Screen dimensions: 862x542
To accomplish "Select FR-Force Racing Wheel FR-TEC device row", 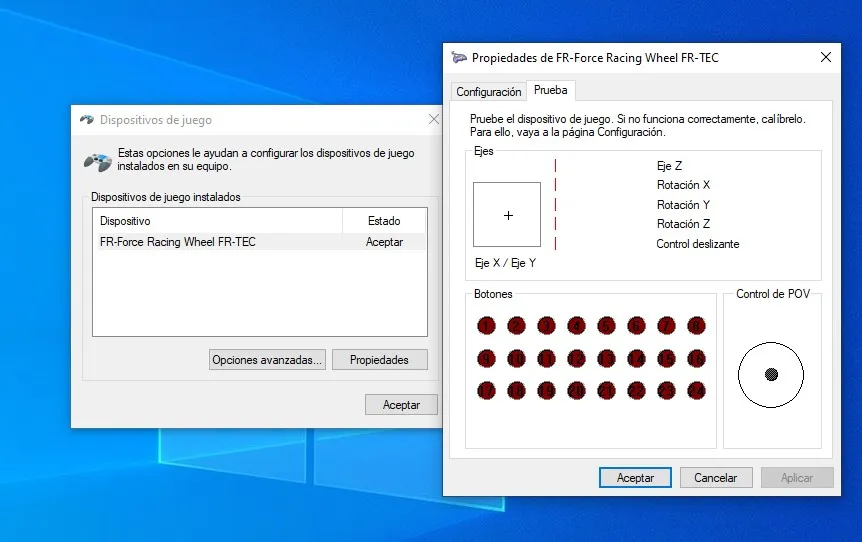I will point(262,242).
